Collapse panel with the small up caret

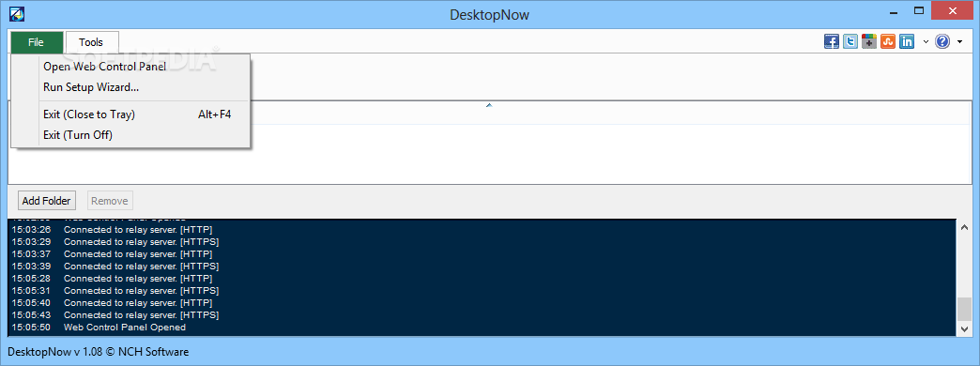coord(489,105)
